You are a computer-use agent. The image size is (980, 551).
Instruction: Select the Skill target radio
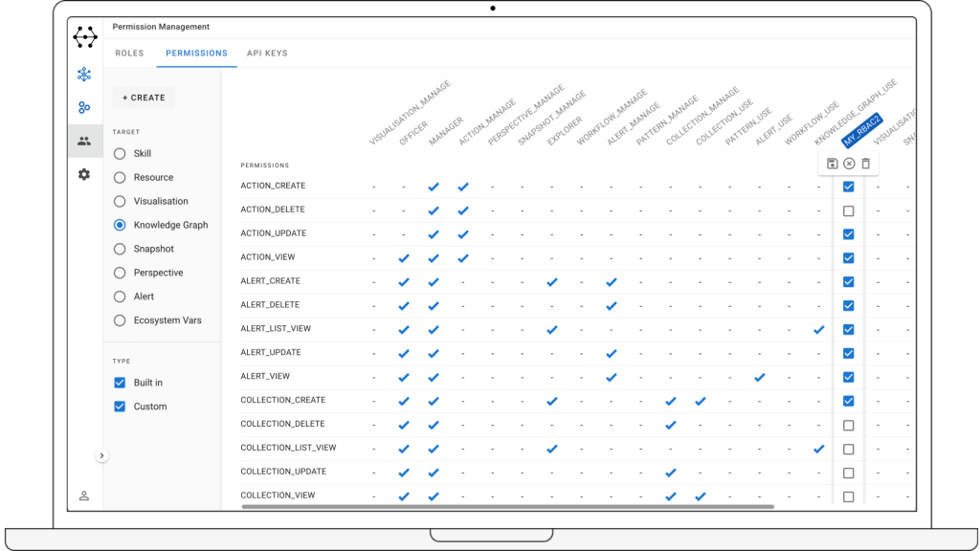(120, 154)
